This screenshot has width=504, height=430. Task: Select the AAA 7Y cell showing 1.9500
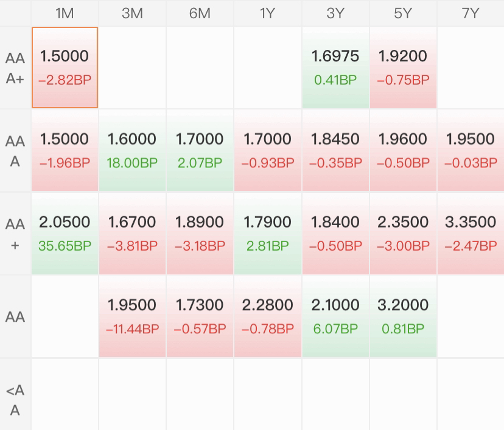(471, 150)
